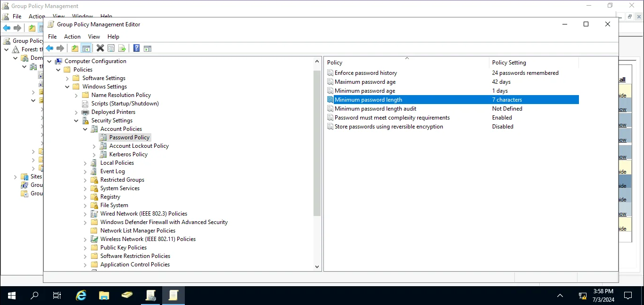Click the Store passwords reversible encryption icon

[x=330, y=127]
